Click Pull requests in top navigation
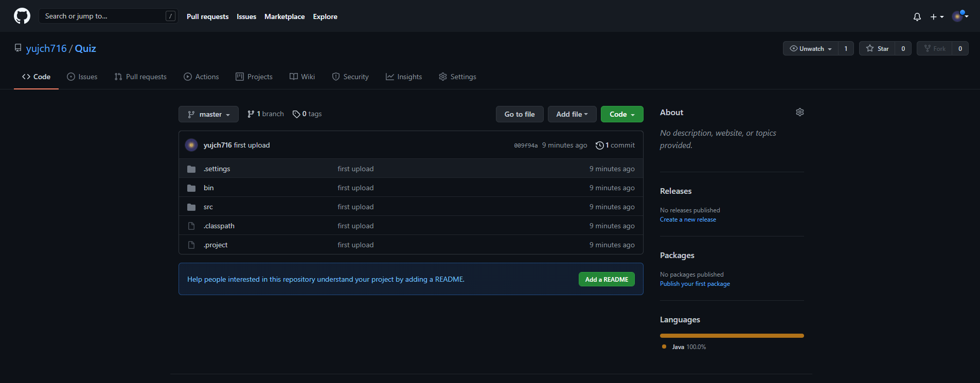The width and height of the screenshot is (980, 383). tap(207, 16)
